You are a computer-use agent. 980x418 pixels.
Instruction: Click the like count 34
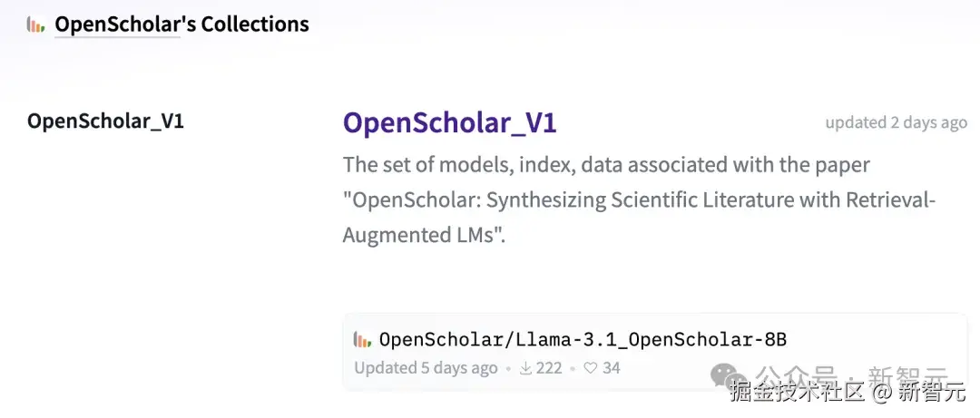click(611, 367)
